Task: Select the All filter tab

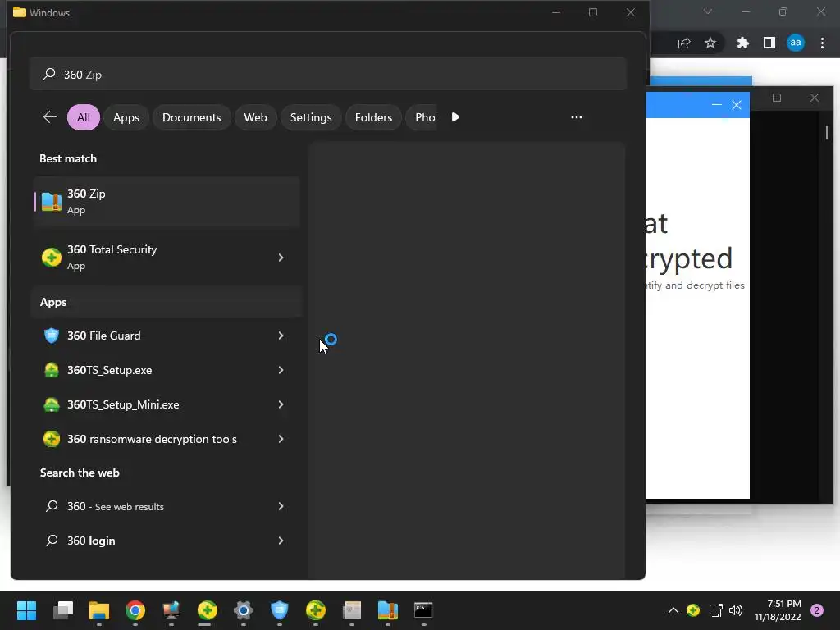Action: pyautogui.click(x=84, y=117)
